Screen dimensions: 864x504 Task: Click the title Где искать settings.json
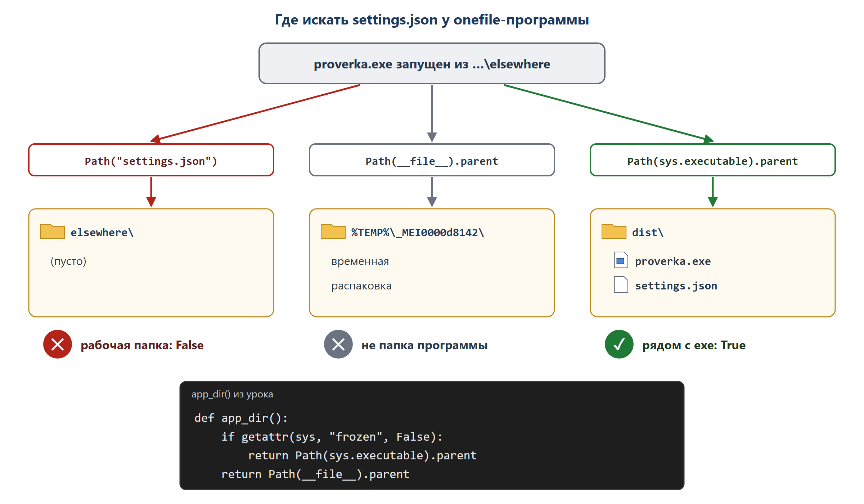click(432, 19)
